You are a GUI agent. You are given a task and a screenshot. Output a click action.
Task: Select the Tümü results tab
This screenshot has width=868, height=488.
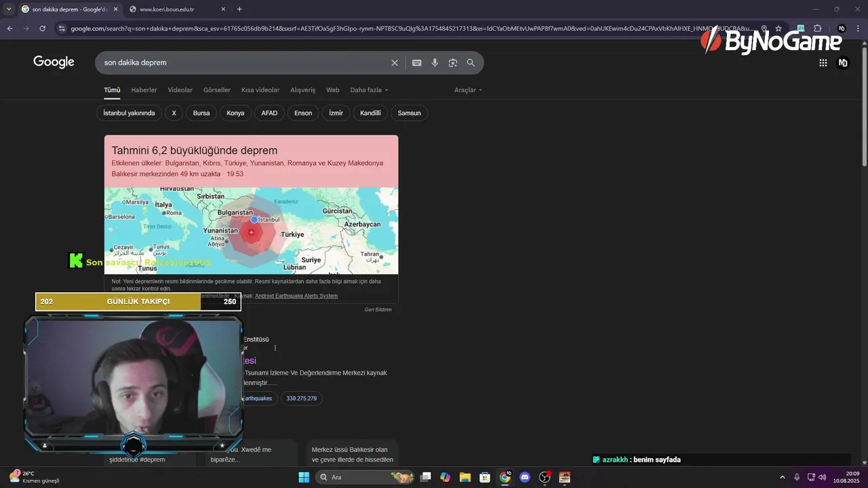(112, 90)
